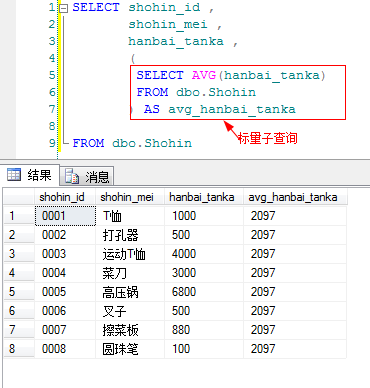
Task: Click the T恤 cell in row 1
Action: (130, 216)
